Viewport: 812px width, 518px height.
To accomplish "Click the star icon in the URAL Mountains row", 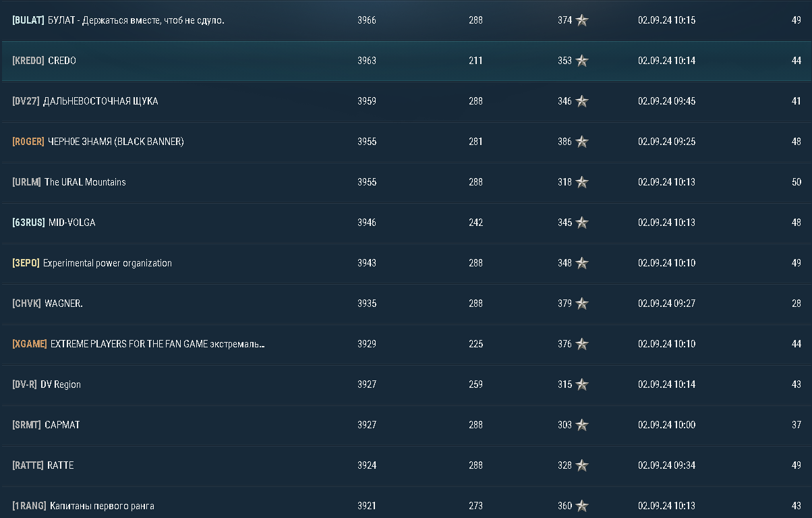I will (582, 182).
